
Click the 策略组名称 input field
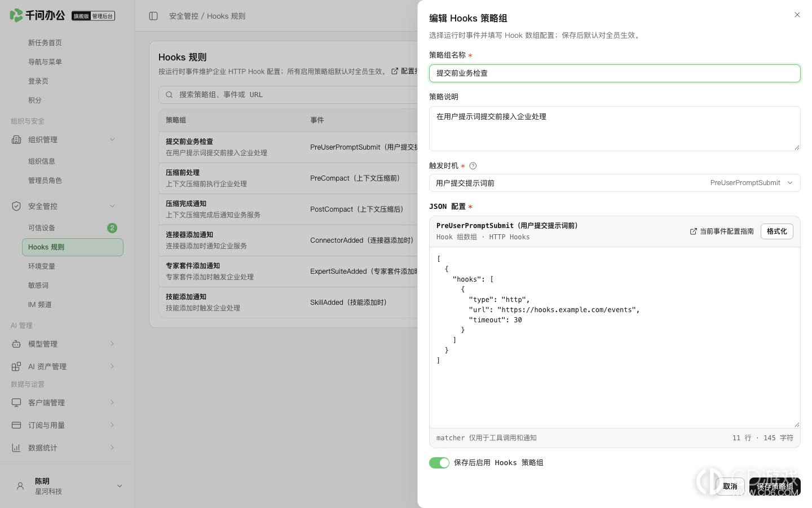615,73
